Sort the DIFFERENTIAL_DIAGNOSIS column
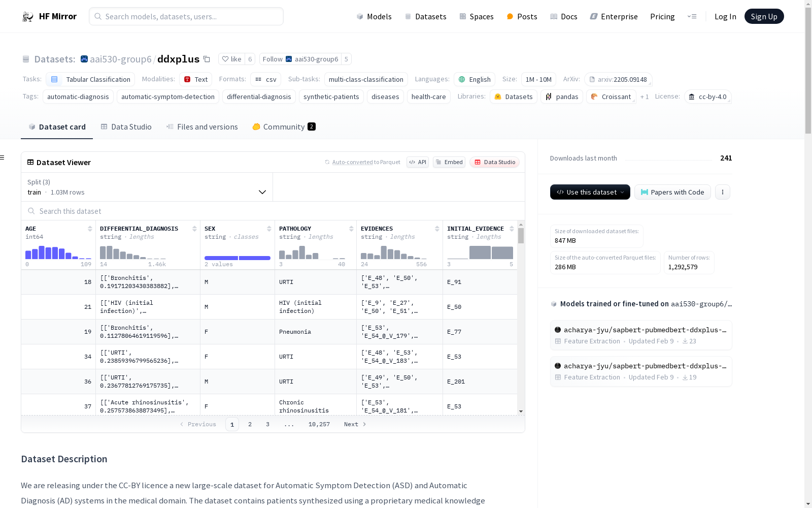Screen dimensions: 812x508 194,229
